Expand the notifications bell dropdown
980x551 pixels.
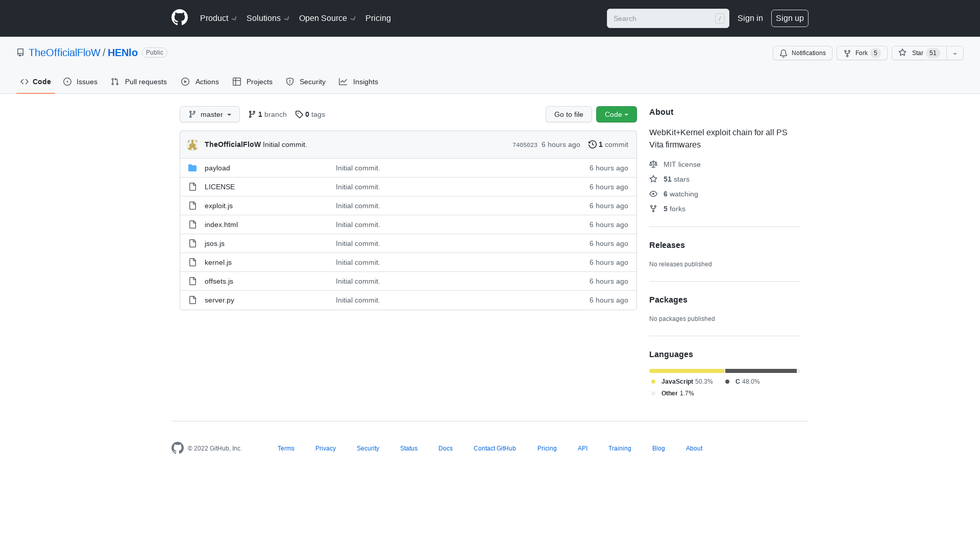point(802,53)
